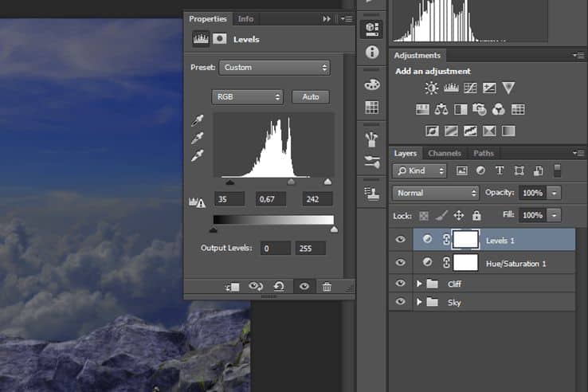This screenshot has height=392, width=588.
Task: Switch to the Info tab
Action: click(245, 19)
